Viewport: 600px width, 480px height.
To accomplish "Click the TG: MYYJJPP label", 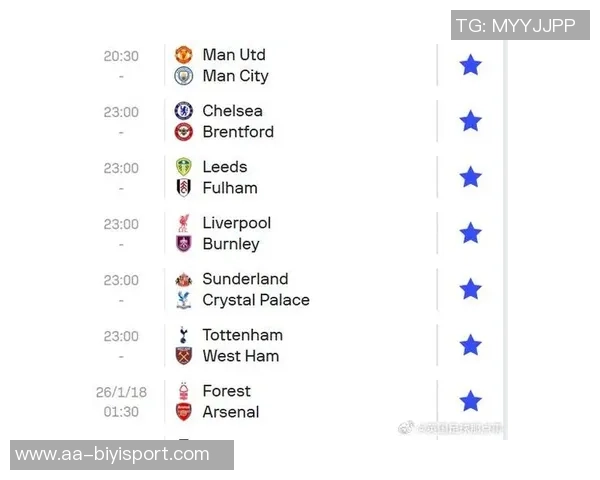I will 515,25.
